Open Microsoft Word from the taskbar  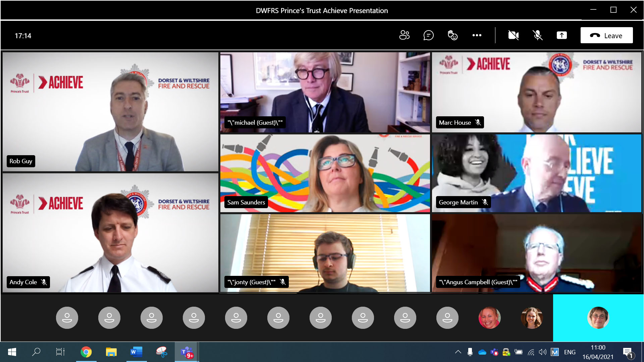tap(136, 352)
